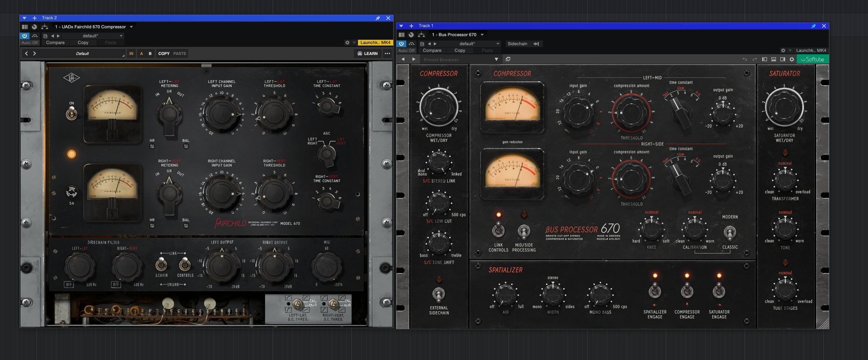Bypass the Fairchild 670 plugin with power icon
The width and height of the screenshot is (868, 360).
25,36
